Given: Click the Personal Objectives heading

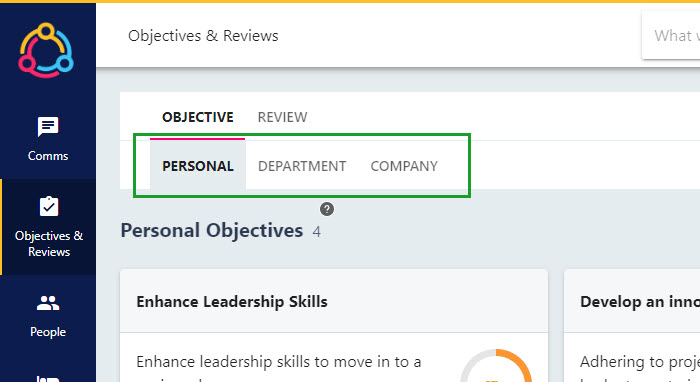Looking at the screenshot, I should pos(212,231).
